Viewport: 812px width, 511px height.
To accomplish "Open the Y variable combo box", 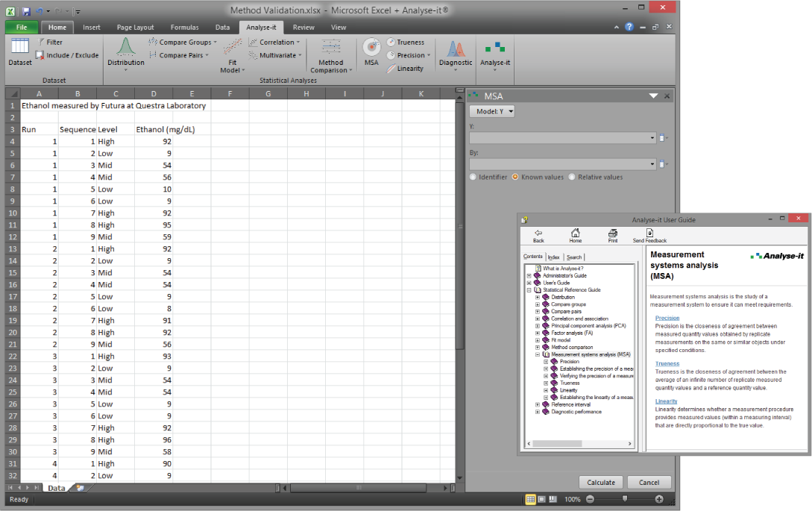I will pyautogui.click(x=563, y=138).
